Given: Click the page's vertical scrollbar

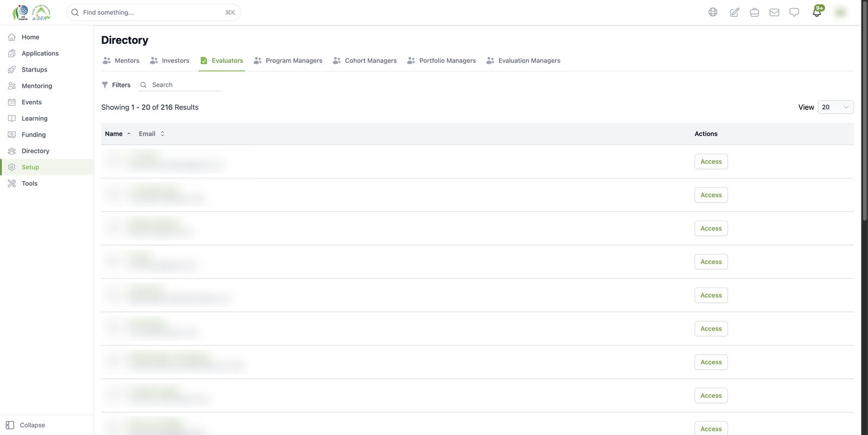Looking at the screenshot, I should 865,111.
